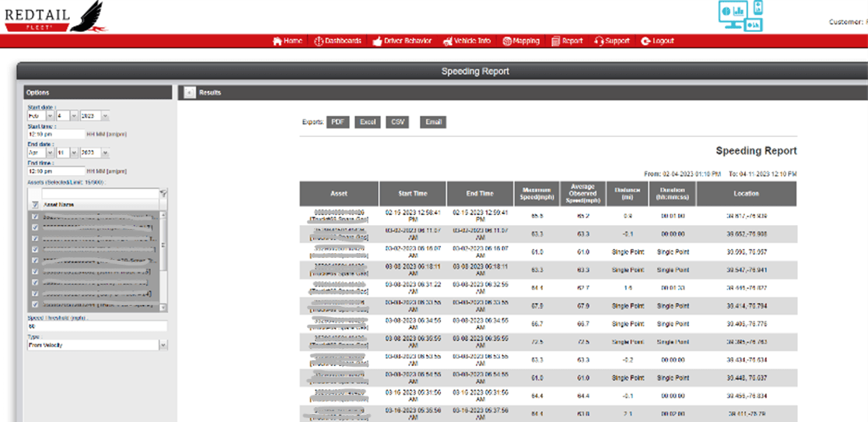Uncheck the first asset in the list

pyautogui.click(x=34, y=216)
